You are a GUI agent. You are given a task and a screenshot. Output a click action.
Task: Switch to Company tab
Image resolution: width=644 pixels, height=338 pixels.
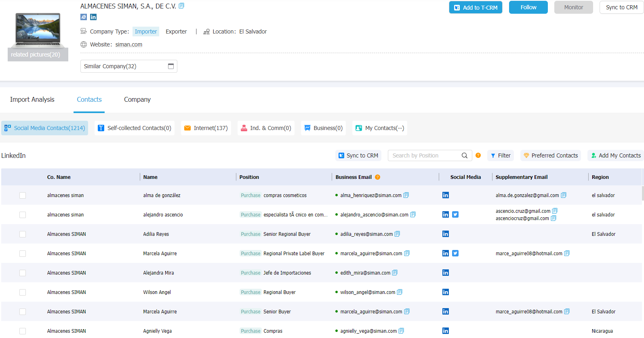coord(137,99)
